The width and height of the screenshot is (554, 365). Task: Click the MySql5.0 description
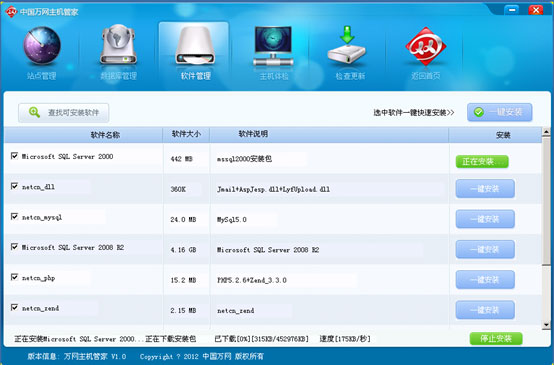point(232,220)
